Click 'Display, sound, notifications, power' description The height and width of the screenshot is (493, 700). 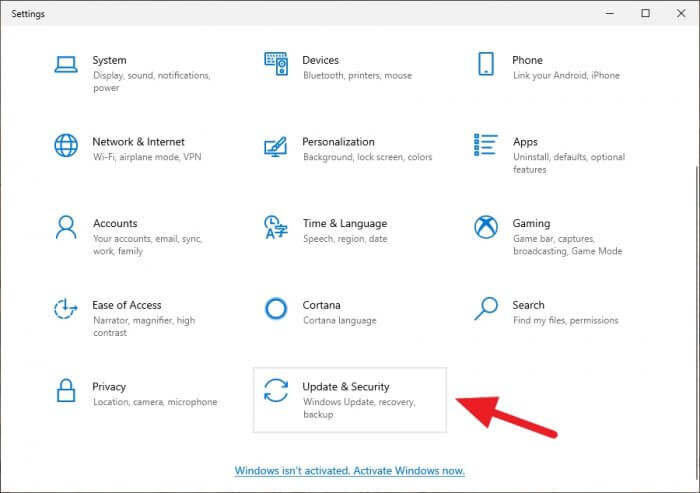[152, 82]
